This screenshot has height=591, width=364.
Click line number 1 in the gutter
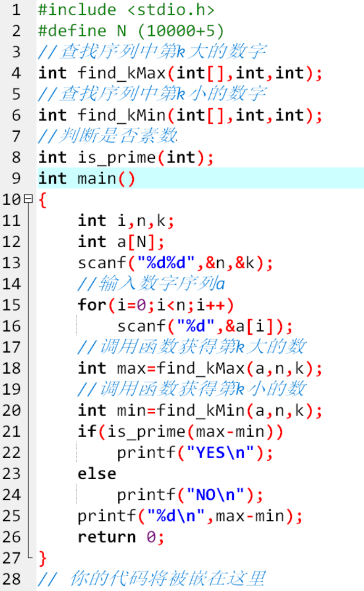click(16, 10)
